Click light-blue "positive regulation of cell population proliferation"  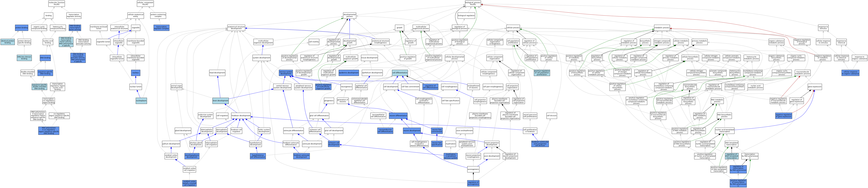(x=542, y=73)
